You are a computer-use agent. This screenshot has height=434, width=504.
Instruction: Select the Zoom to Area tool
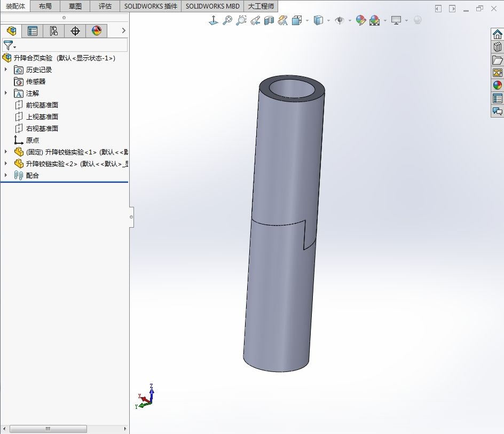[x=241, y=20]
